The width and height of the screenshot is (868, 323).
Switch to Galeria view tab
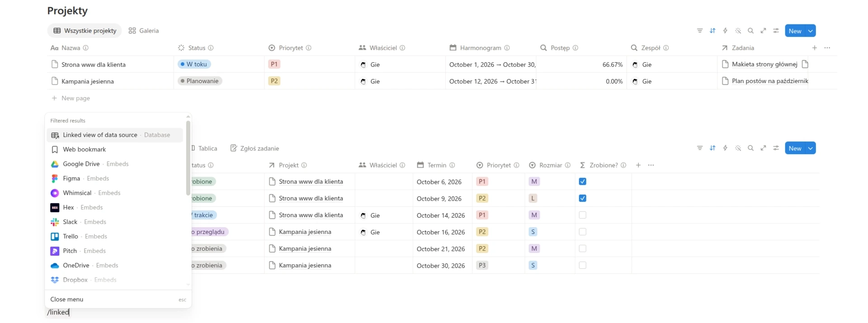click(144, 31)
